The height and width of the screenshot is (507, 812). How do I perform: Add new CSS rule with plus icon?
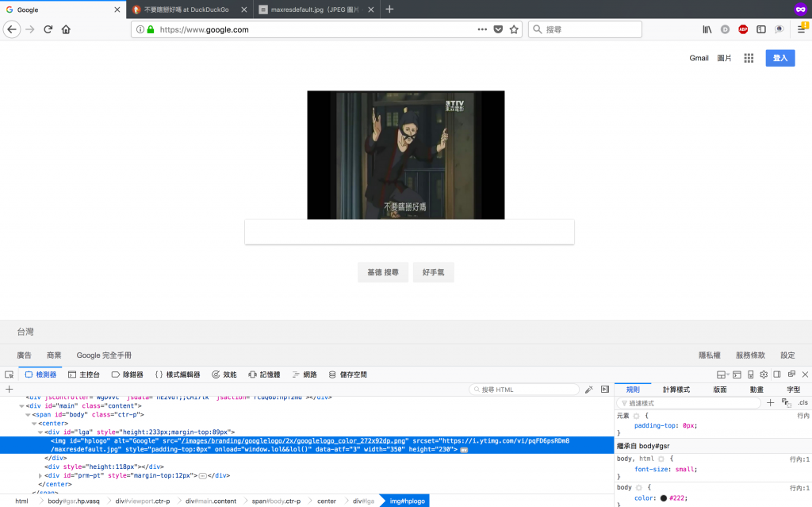click(x=771, y=403)
